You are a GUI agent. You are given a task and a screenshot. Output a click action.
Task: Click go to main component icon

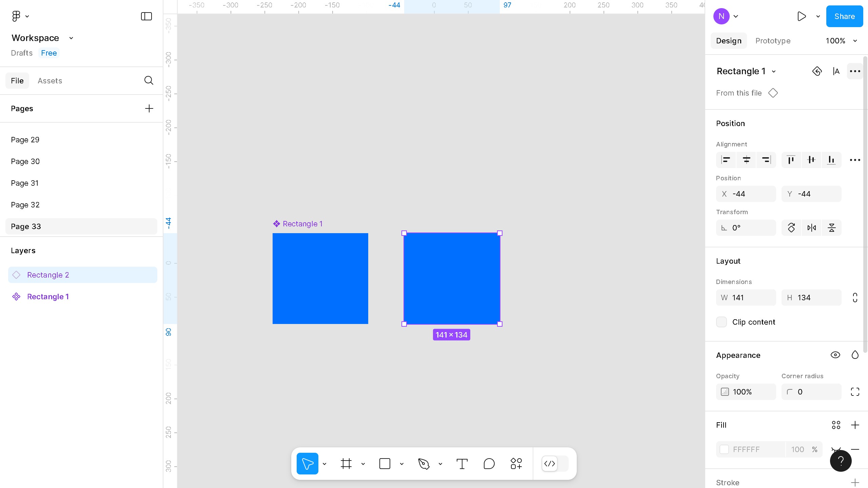pos(817,71)
